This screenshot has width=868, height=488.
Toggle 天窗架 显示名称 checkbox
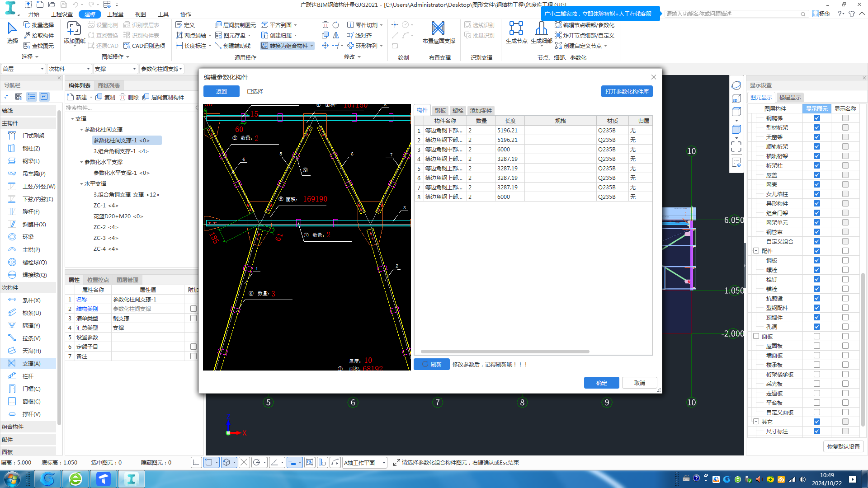[x=845, y=137]
